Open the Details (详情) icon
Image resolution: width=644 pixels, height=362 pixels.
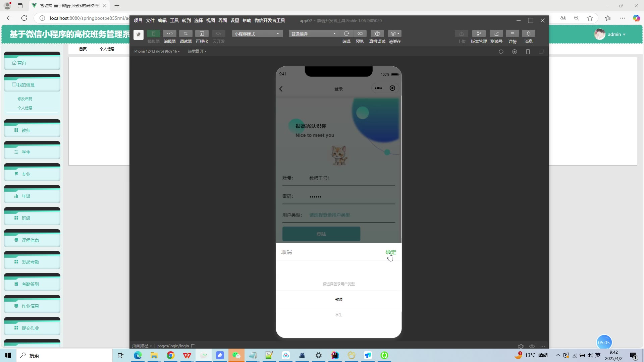[x=512, y=34]
